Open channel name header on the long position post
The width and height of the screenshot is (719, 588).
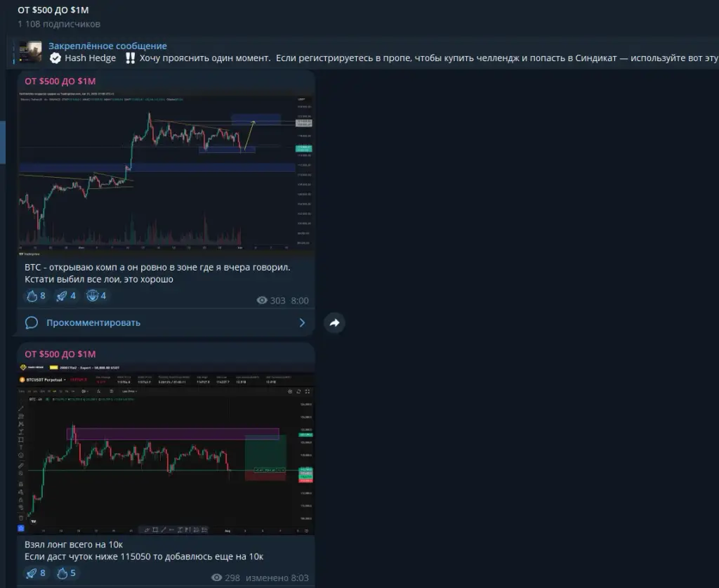pyautogui.click(x=60, y=354)
